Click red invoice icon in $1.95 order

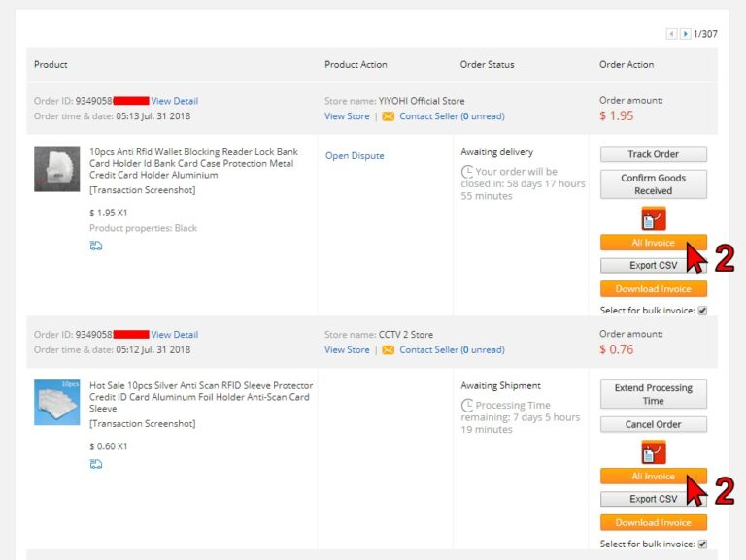(x=653, y=218)
